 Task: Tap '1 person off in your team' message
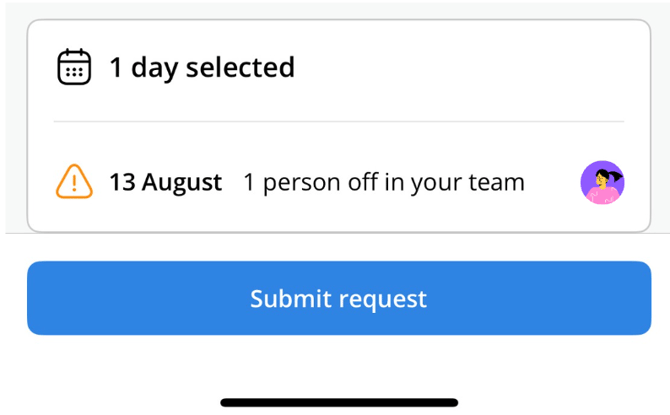pos(384,183)
